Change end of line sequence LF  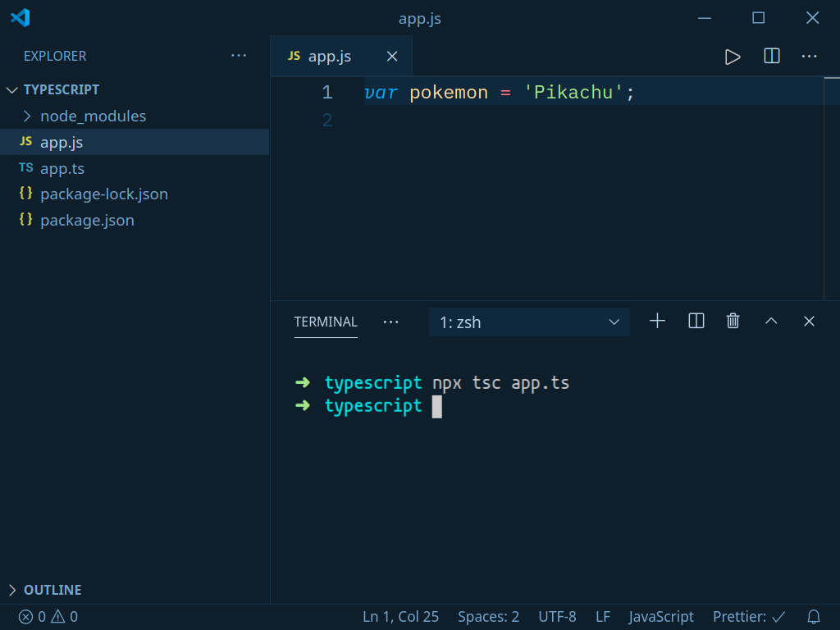click(603, 617)
